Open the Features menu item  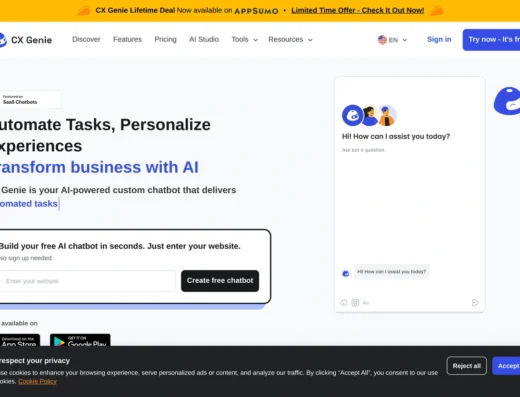[x=127, y=39]
